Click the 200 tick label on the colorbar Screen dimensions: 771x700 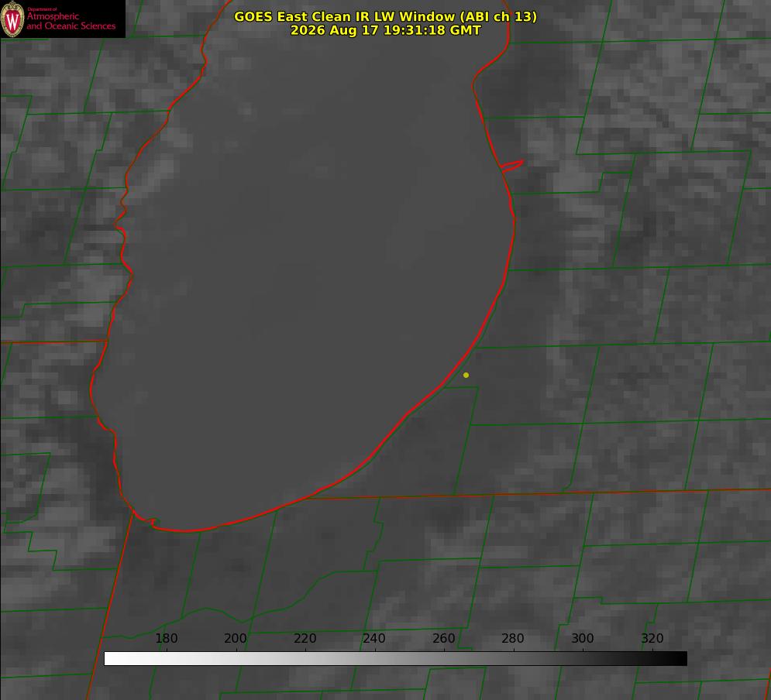pyautogui.click(x=236, y=638)
